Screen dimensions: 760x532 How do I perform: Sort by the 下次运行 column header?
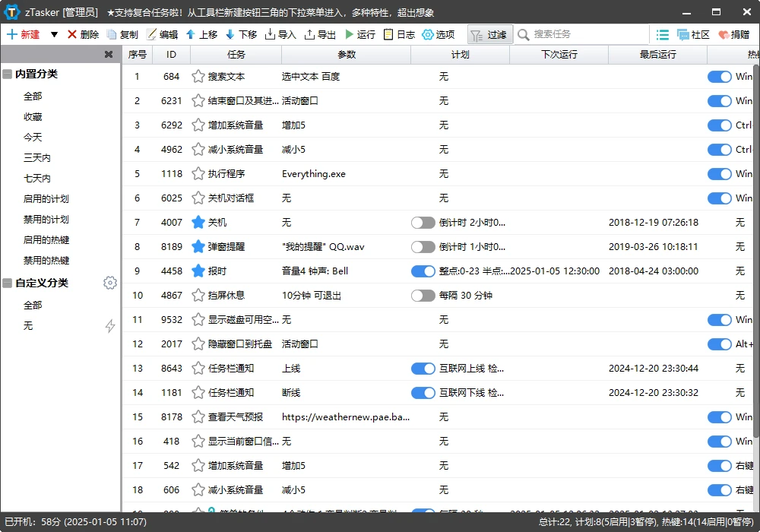[x=559, y=54]
